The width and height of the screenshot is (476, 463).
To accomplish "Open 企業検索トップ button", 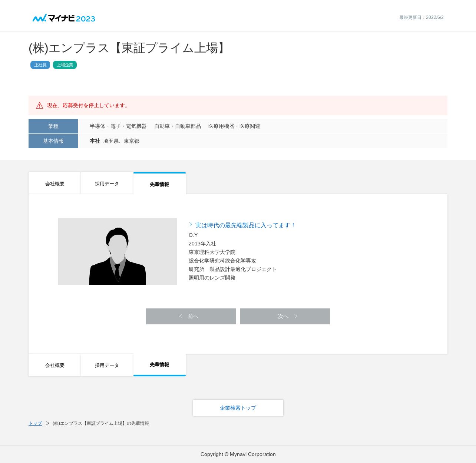I will 238,408.
